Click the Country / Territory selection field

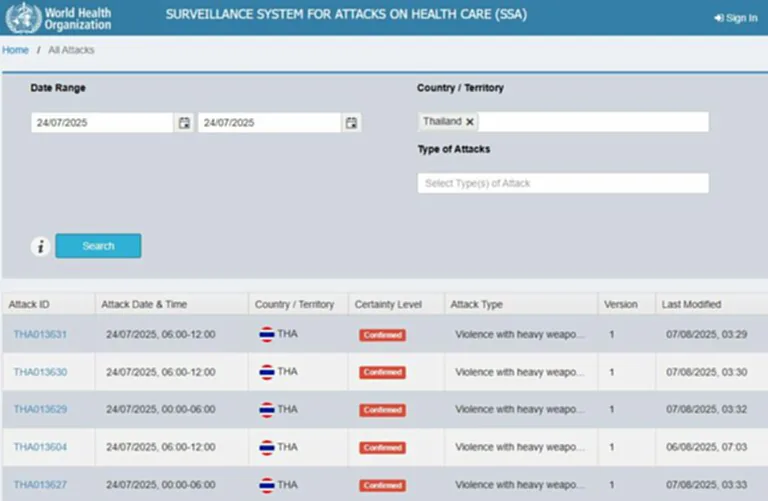click(563, 121)
